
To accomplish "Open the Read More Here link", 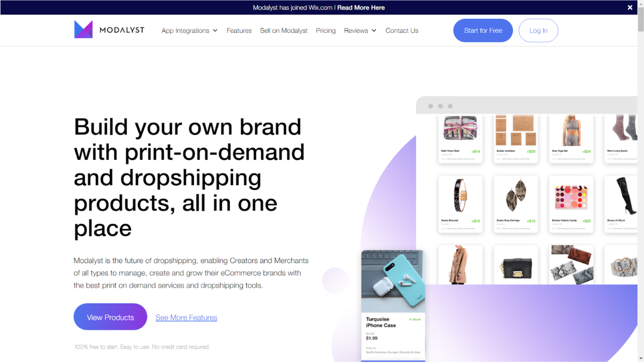I will (x=361, y=8).
